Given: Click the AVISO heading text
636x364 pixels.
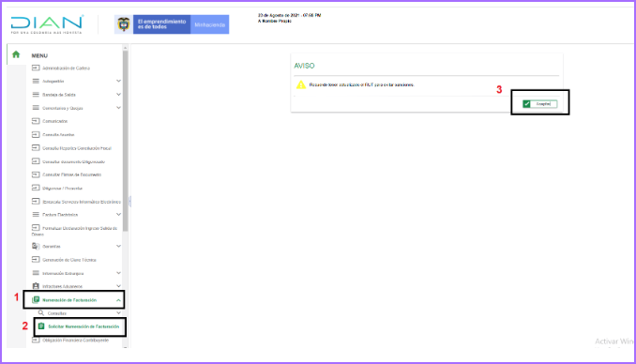Looking at the screenshot, I should 304,66.
